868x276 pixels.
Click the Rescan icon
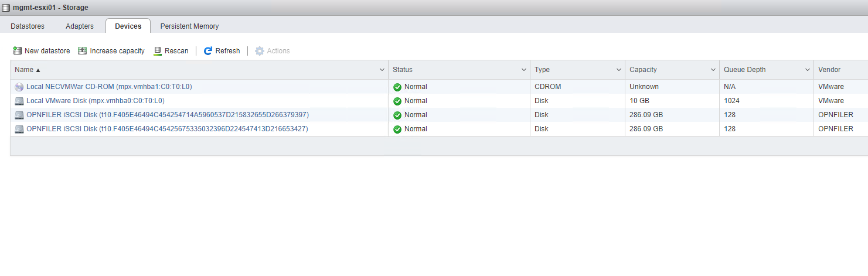click(x=158, y=51)
